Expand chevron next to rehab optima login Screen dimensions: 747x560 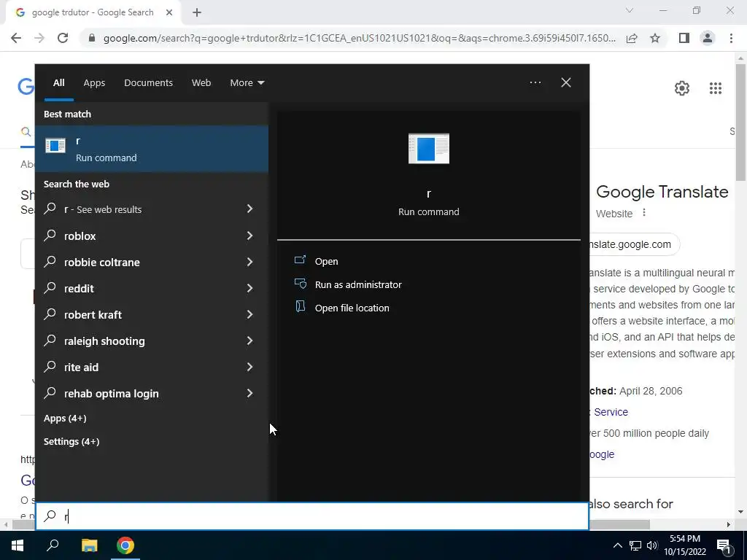[249, 393]
